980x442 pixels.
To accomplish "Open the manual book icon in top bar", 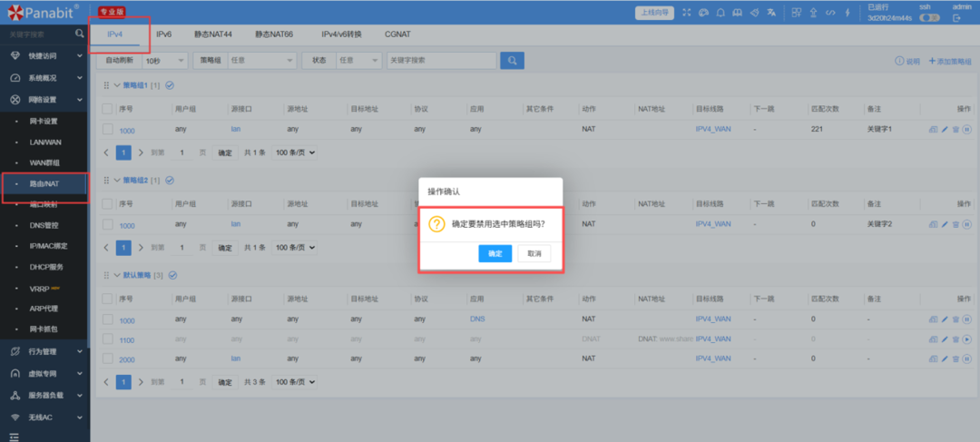I will (x=737, y=13).
